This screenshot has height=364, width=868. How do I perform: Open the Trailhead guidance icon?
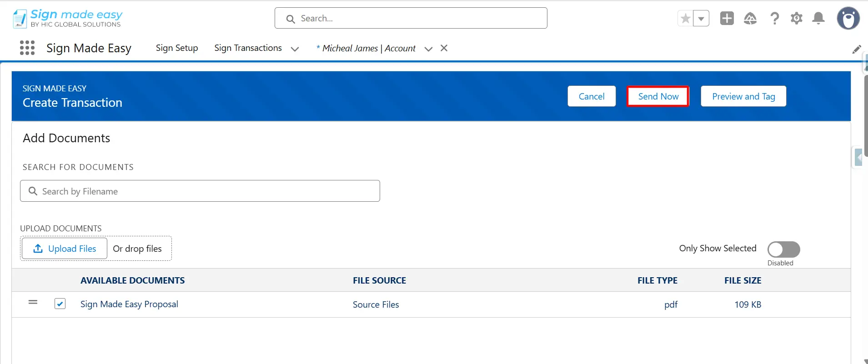pyautogui.click(x=750, y=18)
